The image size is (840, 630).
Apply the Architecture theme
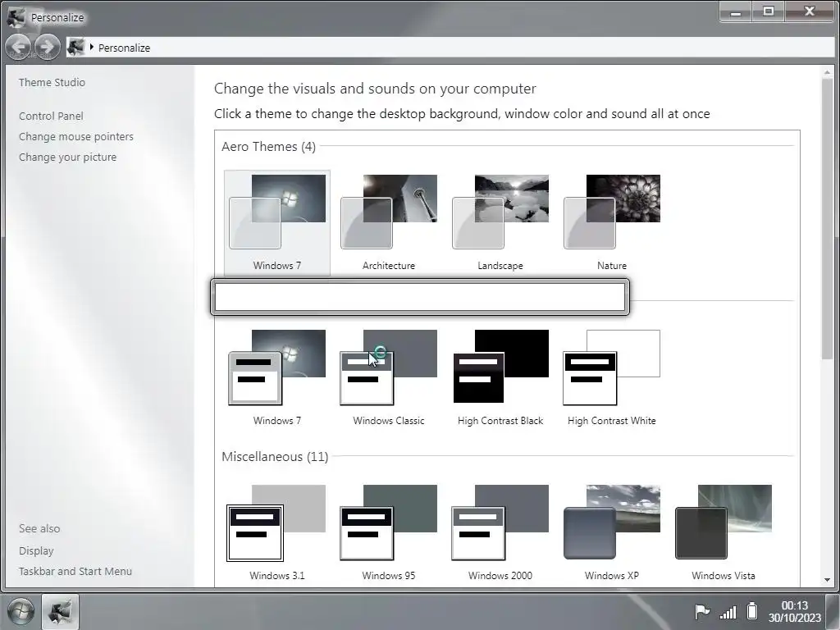[388, 222]
